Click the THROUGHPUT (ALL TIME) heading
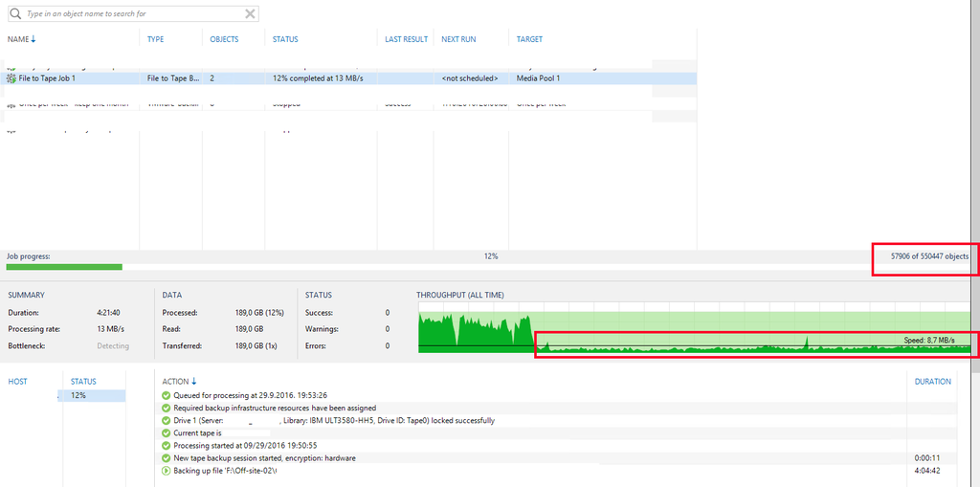The width and height of the screenshot is (980, 487). tap(460, 295)
